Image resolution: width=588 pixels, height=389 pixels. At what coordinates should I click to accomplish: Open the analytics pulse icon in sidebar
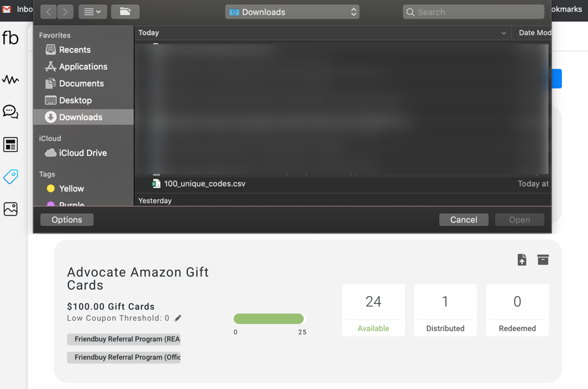[x=10, y=79]
